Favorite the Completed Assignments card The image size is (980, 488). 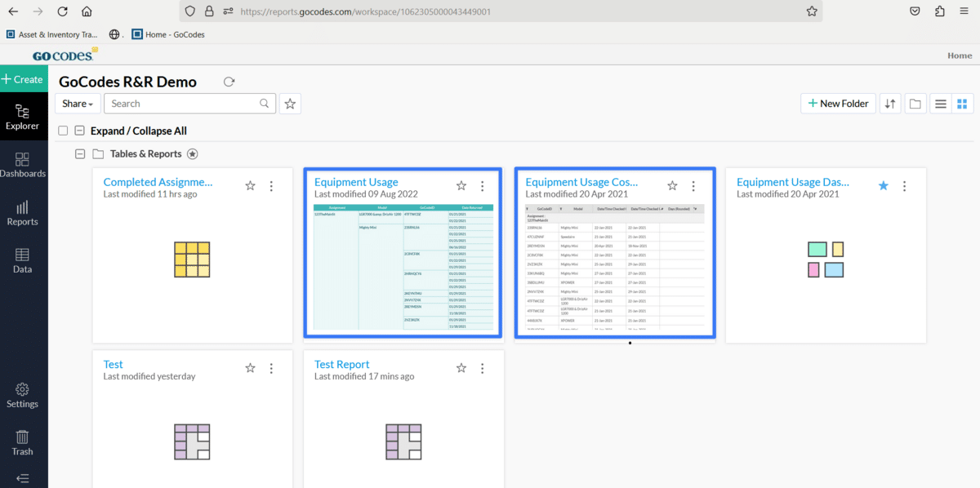pyautogui.click(x=251, y=186)
